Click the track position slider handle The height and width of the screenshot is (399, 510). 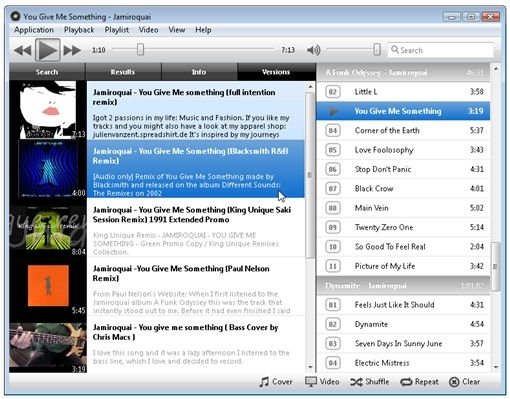140,49
